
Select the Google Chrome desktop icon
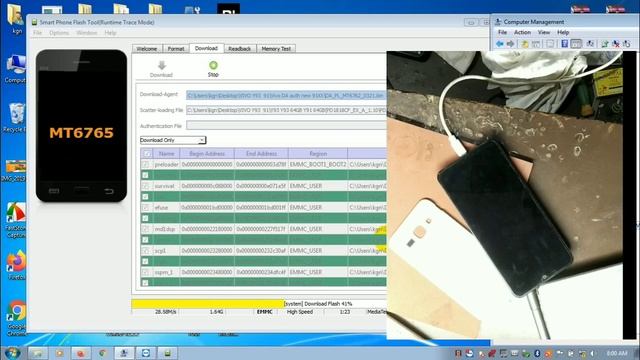(16, 318)
